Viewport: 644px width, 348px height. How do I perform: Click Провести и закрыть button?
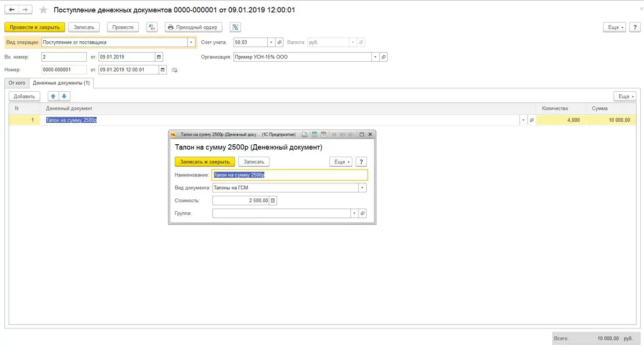tap(35, 27)
